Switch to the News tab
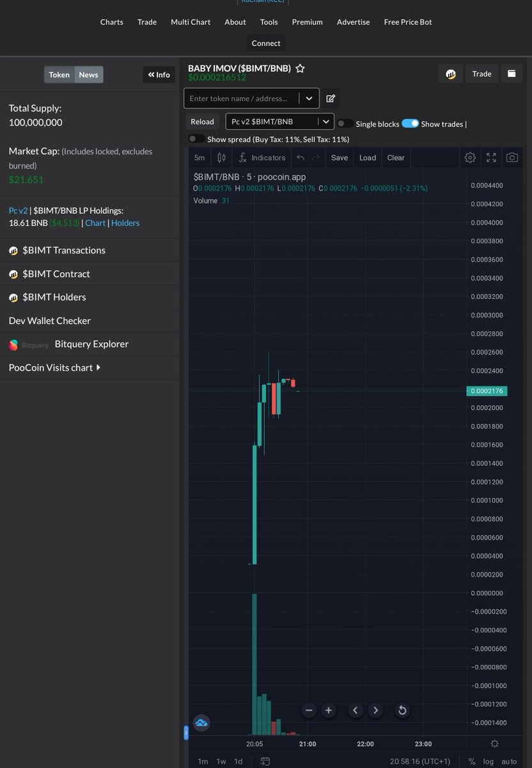532x768 pixels. [x=89, y=75]
